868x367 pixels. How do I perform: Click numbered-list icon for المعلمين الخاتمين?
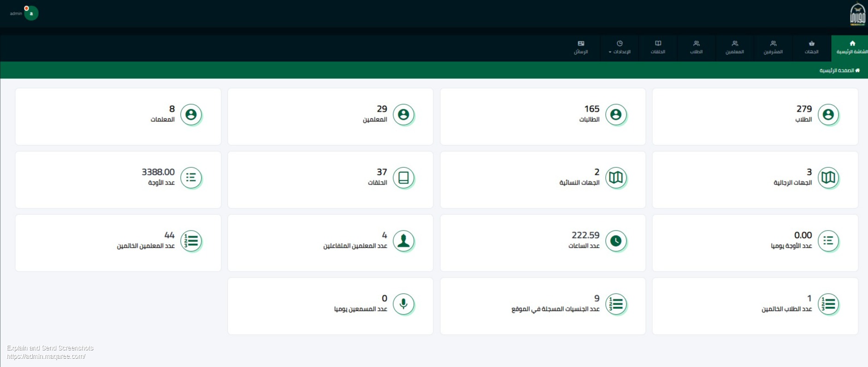click(191, 241)
